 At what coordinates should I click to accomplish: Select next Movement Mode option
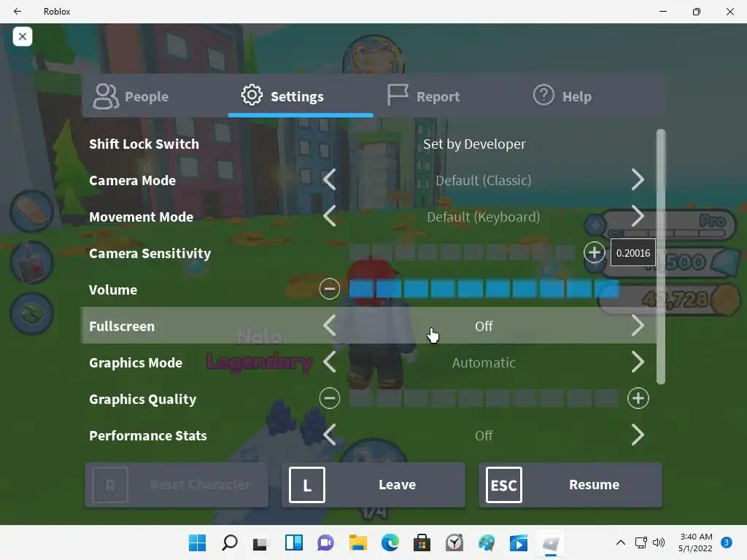coord(638,217)
